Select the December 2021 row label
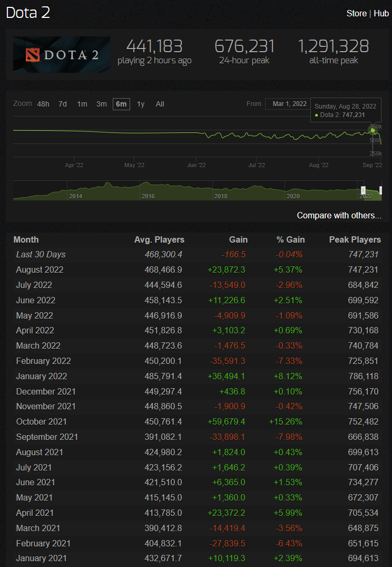This screenshot has height=567, width=392. (46, 391)
